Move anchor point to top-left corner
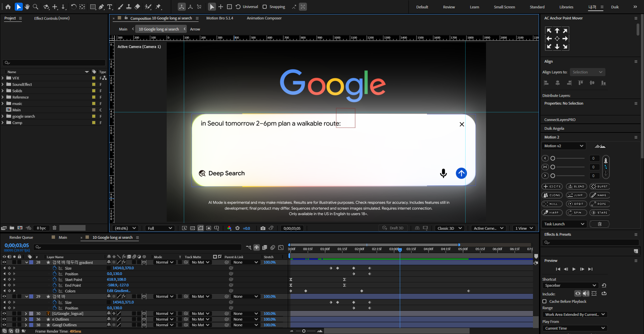 549,31
